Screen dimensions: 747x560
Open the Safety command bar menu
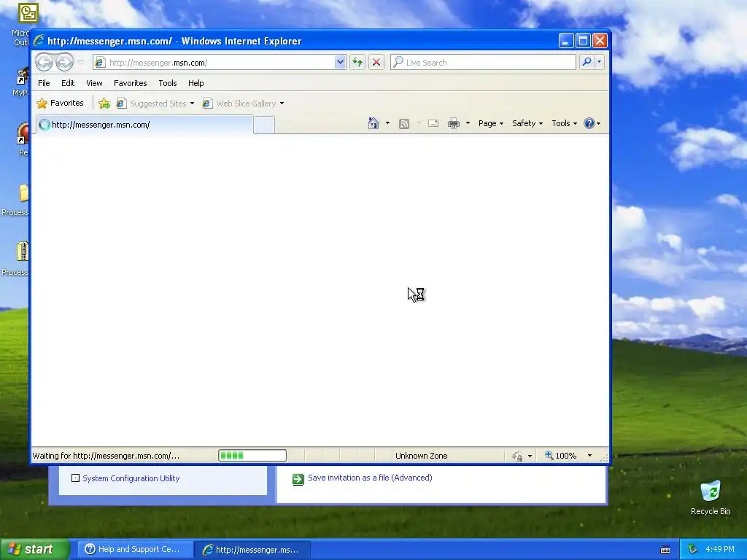(527, 123)
